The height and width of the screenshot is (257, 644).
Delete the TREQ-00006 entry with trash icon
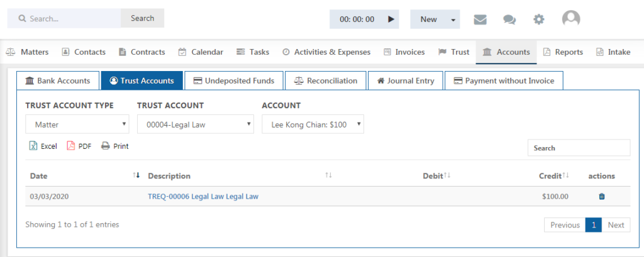point(602,196)
